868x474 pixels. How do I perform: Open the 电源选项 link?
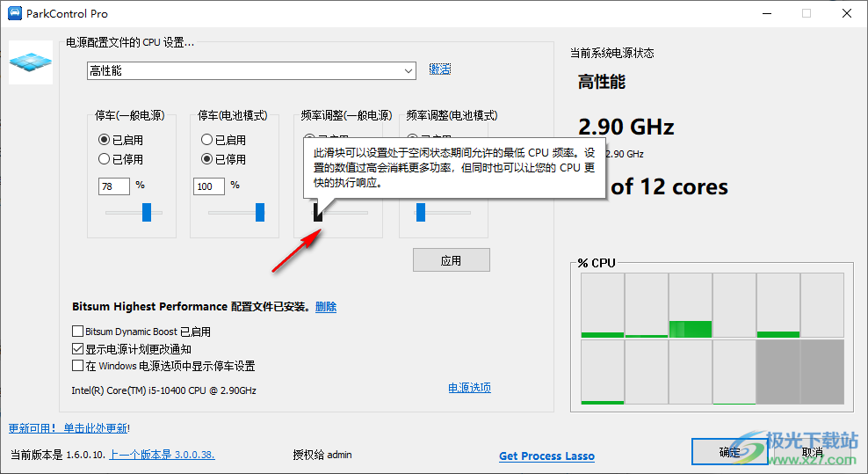[469, 388]
